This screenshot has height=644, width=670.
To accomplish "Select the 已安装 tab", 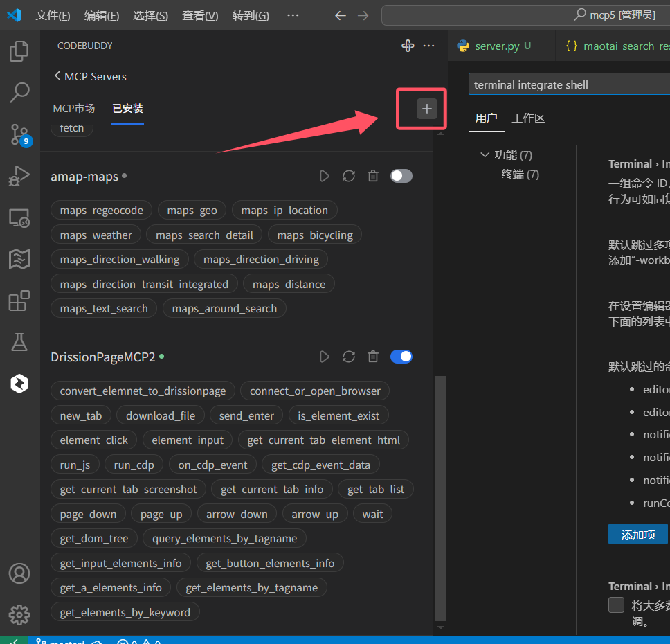I will (x=127, y=109).
